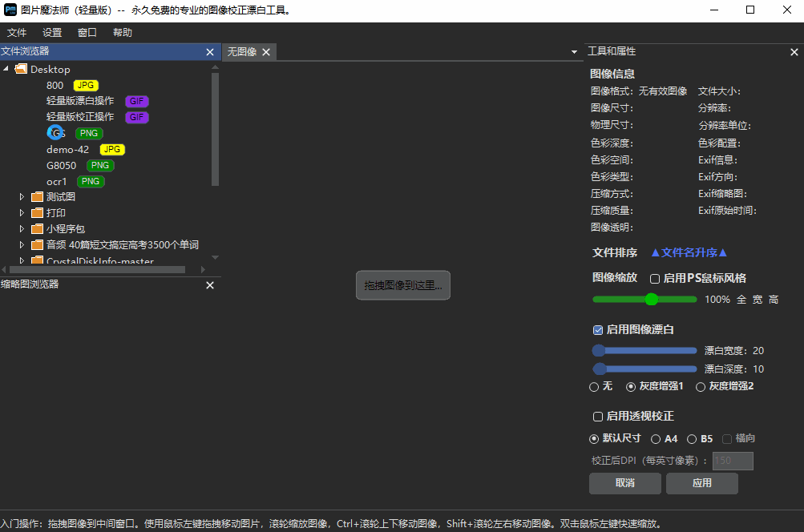Close the 缩略图浏览器 panel
Viewport: 804px width, 532px height.
[x=209, y=284]
